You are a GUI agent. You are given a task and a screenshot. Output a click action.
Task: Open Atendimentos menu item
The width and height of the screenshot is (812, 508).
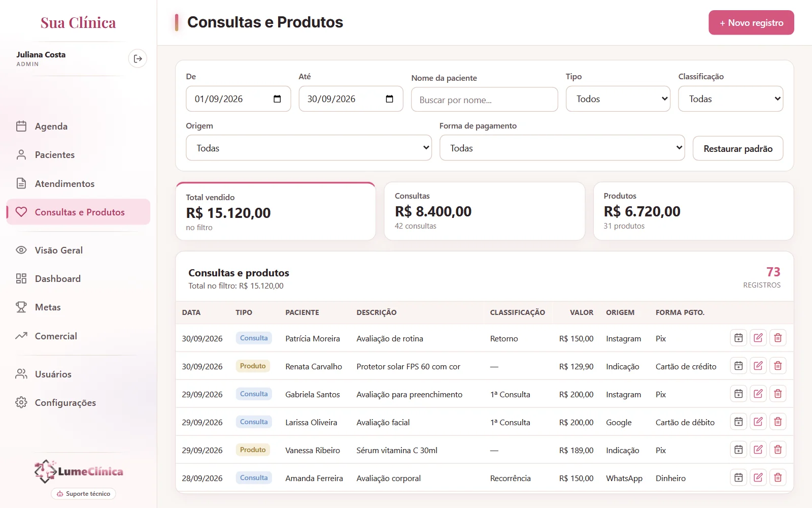(x=78, y=183)
